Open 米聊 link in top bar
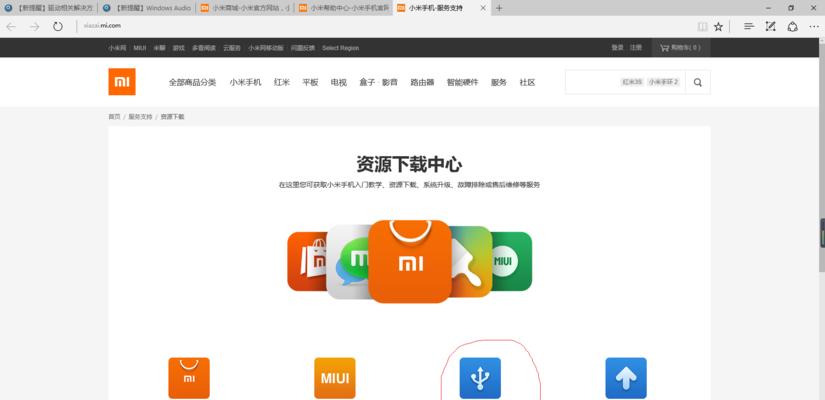This screenshot has width=825, height=400. pos(159,48)
